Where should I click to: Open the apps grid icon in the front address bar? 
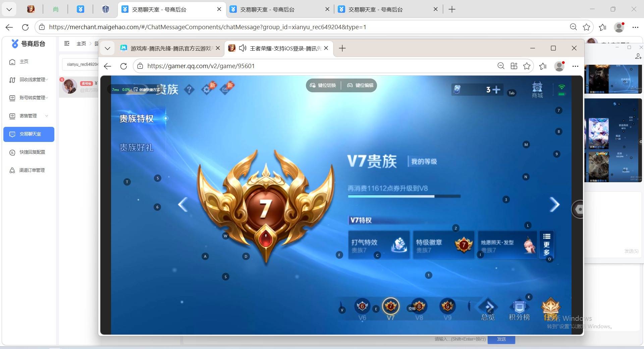(514, 66)
